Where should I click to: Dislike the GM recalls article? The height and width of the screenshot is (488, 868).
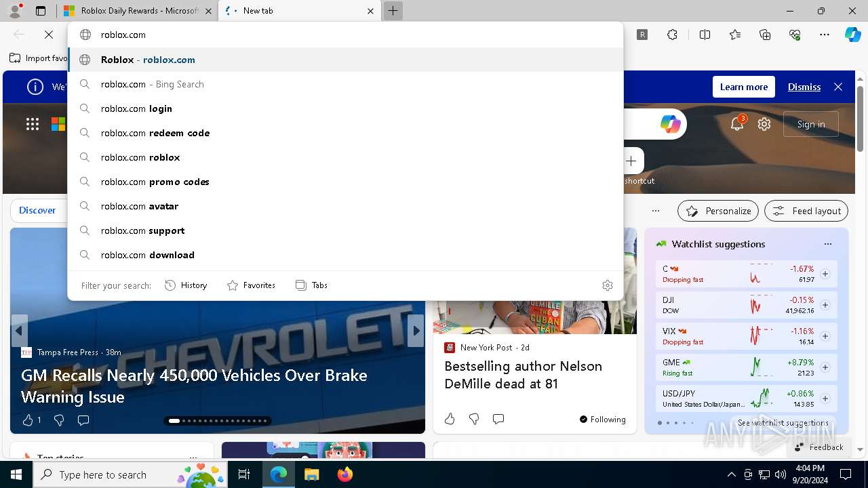pos(59,420)
